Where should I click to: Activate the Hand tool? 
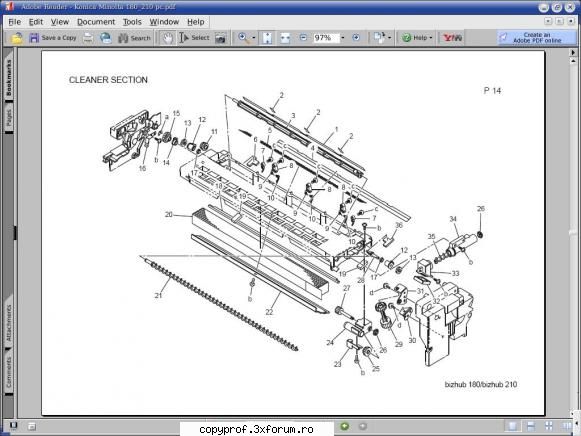pos(167,38)
